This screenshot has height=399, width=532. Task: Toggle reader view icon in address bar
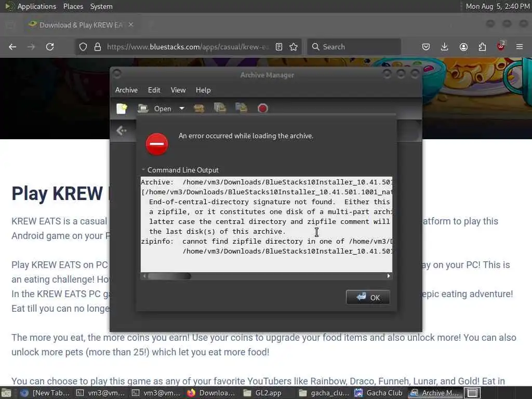point(279,47)
